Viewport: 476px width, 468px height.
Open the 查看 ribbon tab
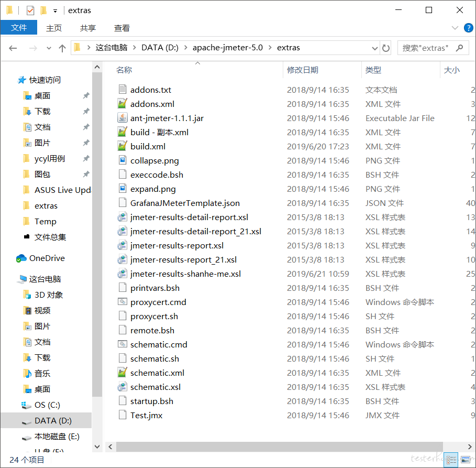tap(121, 28)
